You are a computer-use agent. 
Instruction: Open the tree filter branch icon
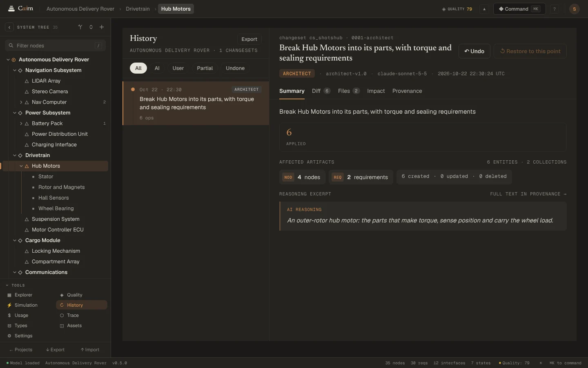[x=80, y=27]
